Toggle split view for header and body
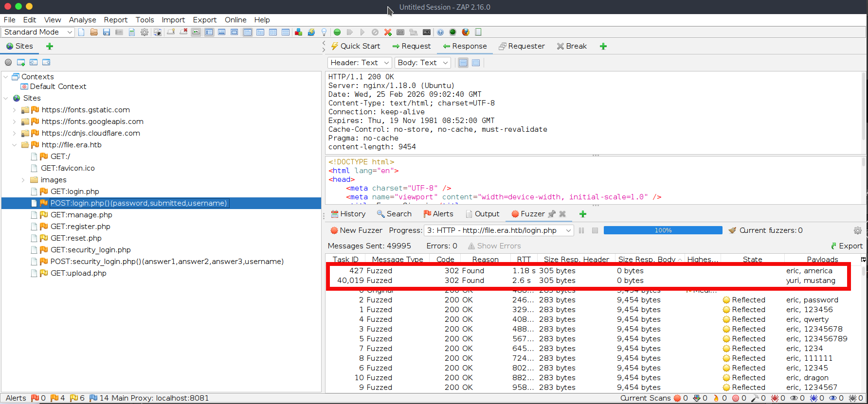The width and height of the screenshot is (868, 404). click(463, 63)
